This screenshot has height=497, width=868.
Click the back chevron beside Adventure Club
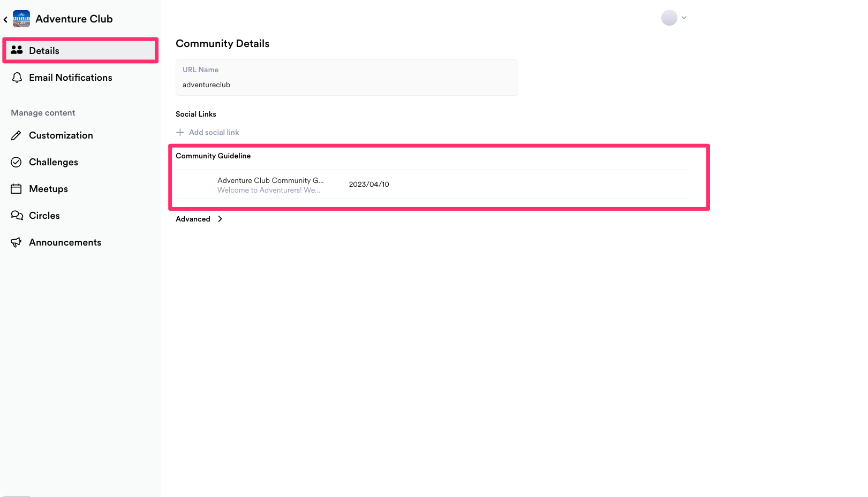[5, 20]
